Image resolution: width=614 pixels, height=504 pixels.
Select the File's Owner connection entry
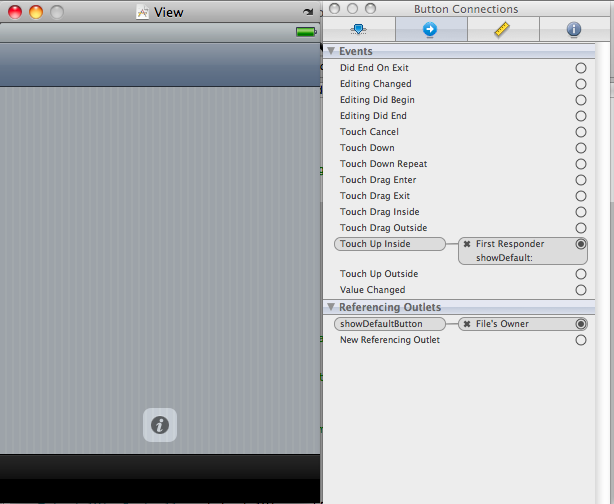[523, 324]
